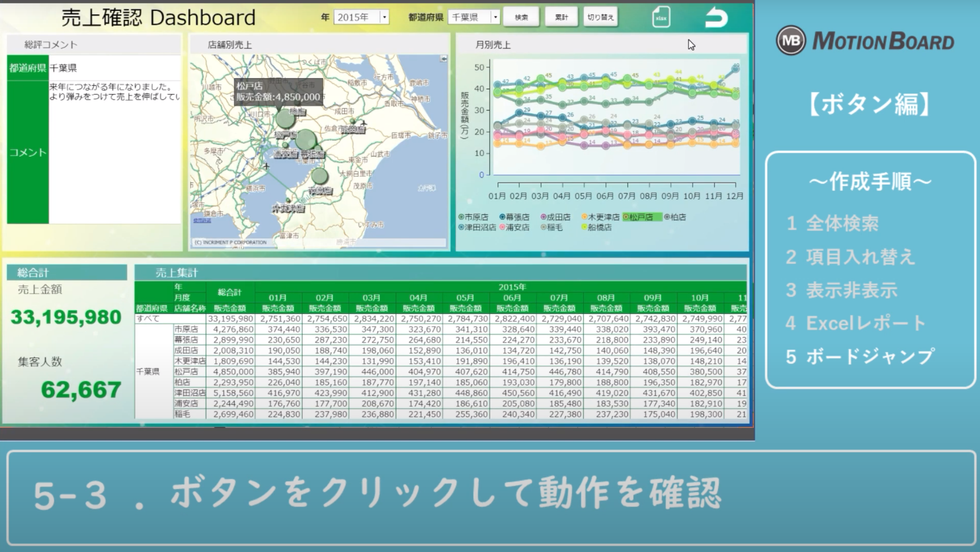Click the 06月 column header
980x552 pixels.
[x=512, y=298]
